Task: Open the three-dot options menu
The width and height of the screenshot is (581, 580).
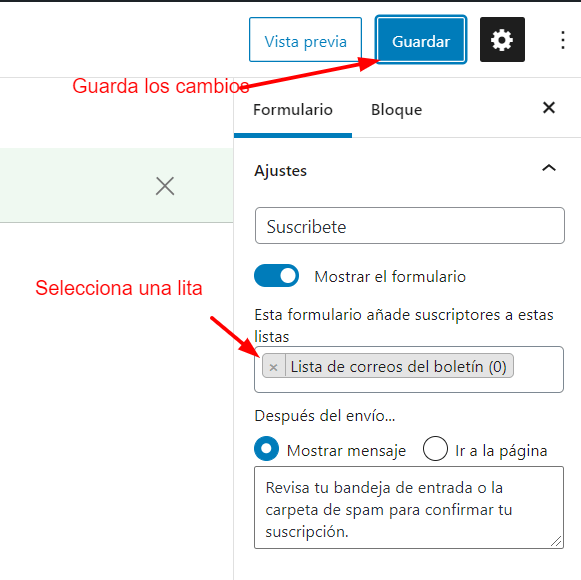Action: click(x=562, y=40)
